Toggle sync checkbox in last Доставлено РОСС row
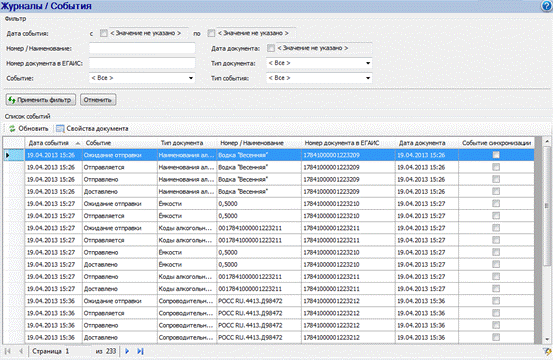This screenshot has height=360, width=553. pos(496,337)
